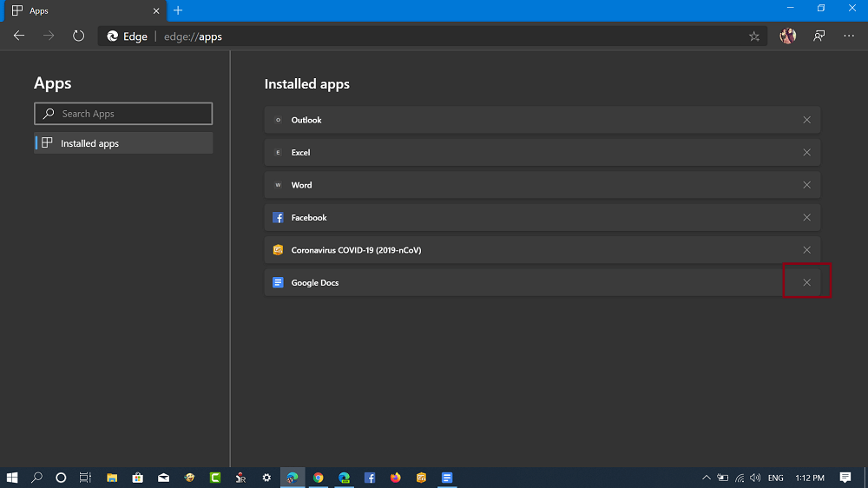Close the Apps tab
The height and width of the screenshot is (488, 868).
pyautogui.click(x=156, y=11)
